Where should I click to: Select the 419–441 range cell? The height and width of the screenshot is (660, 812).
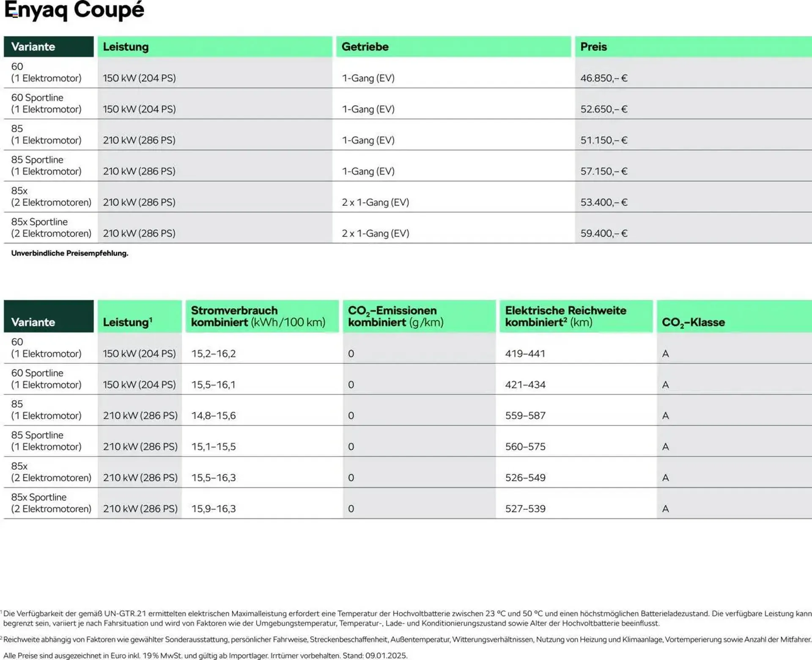coord(525,354)
